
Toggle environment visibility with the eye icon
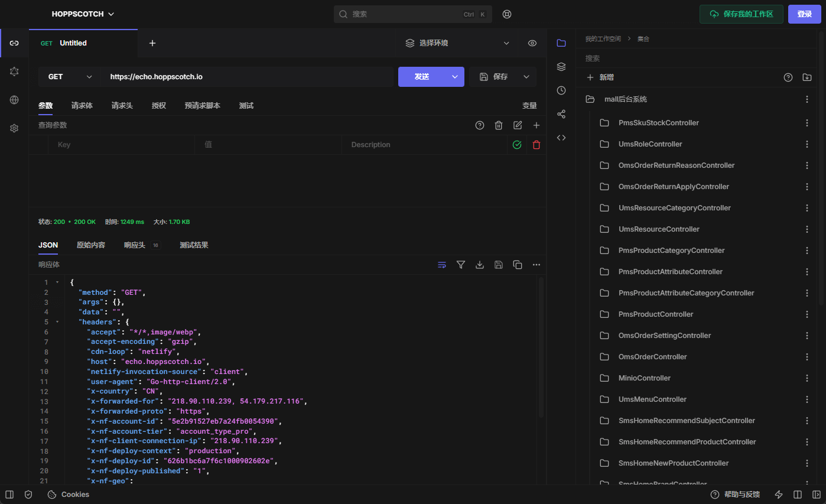(x=532, y=43)
